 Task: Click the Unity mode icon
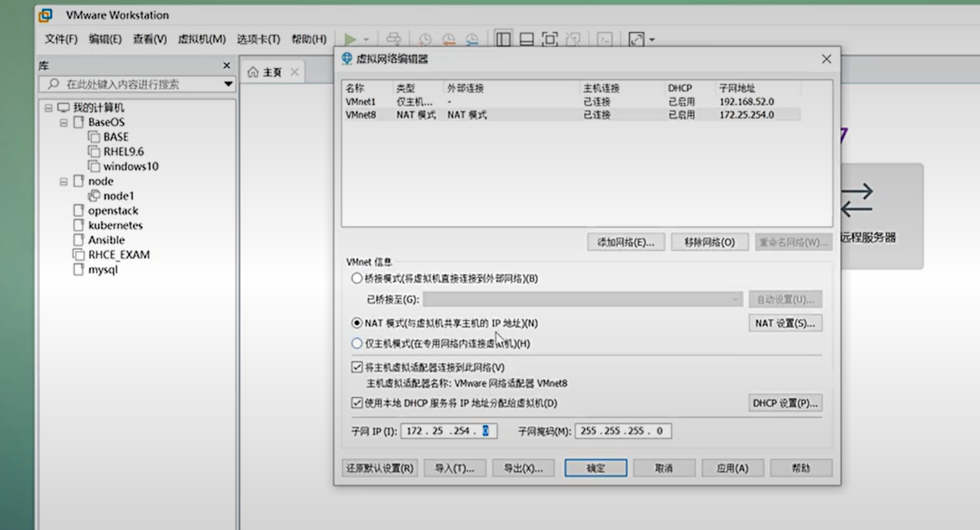(572, 39)
